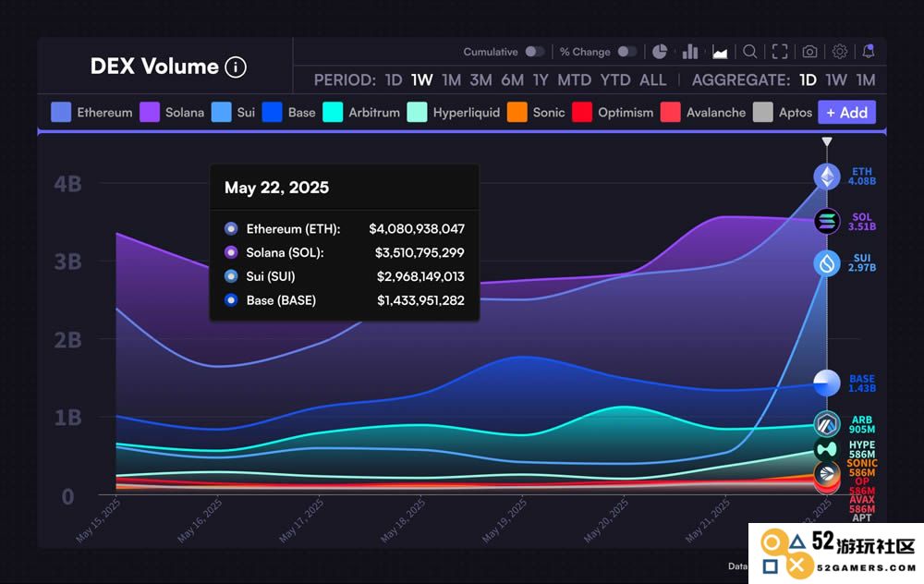Click the DEX Volume title
The height and width of the screenshot is (584, 924).
[x=154, y=67]
